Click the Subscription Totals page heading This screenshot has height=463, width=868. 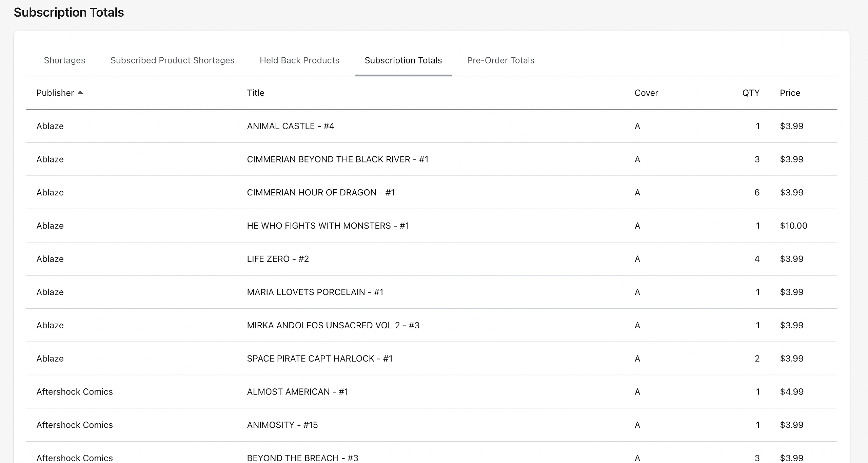[x=69, y=13]
